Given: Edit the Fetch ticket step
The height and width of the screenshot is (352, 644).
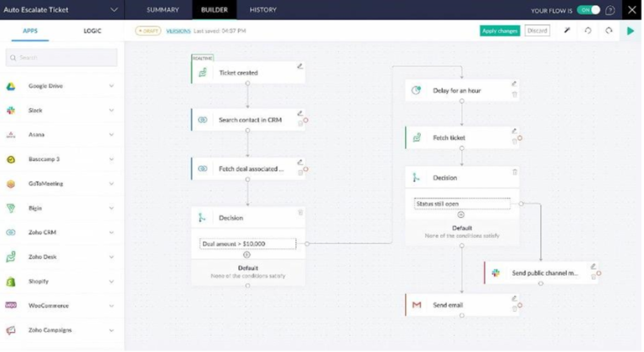Looking at the screenshot, I should 514,131.
